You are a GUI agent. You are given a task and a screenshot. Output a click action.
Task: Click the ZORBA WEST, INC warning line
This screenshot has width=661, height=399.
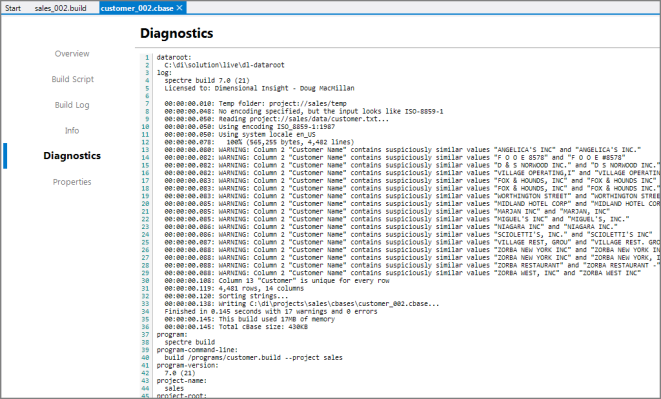[403, 273]
